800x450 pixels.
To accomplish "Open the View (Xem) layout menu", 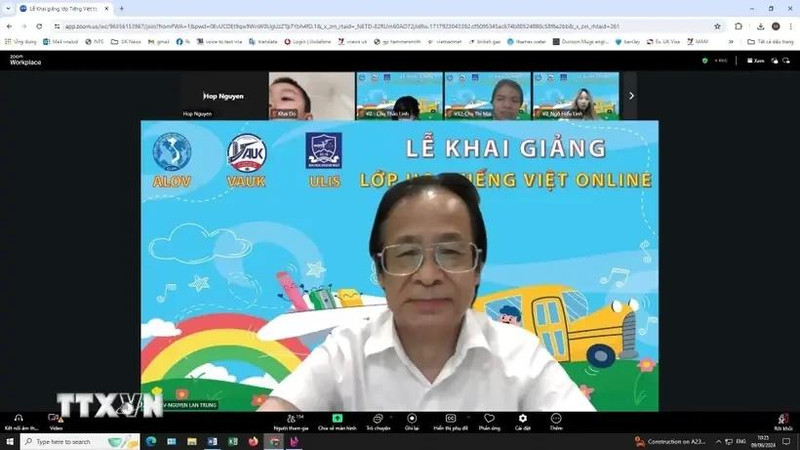I will (x=756, y=61).
